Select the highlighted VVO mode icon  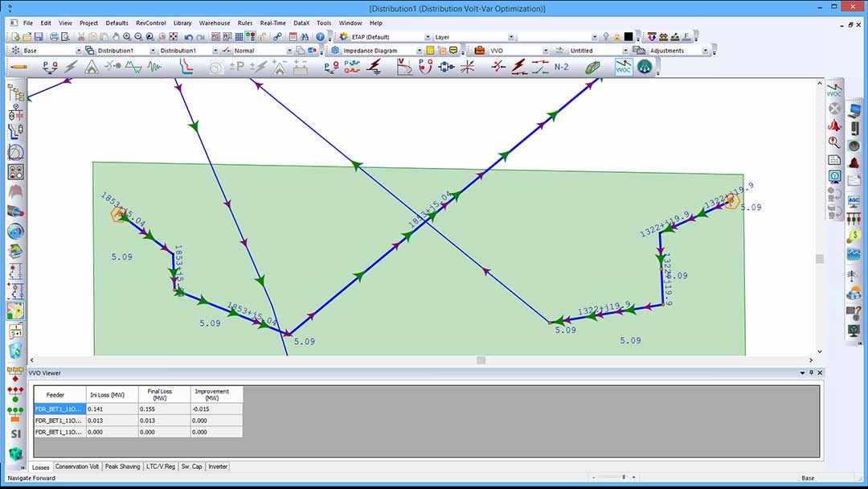point(622,67)
